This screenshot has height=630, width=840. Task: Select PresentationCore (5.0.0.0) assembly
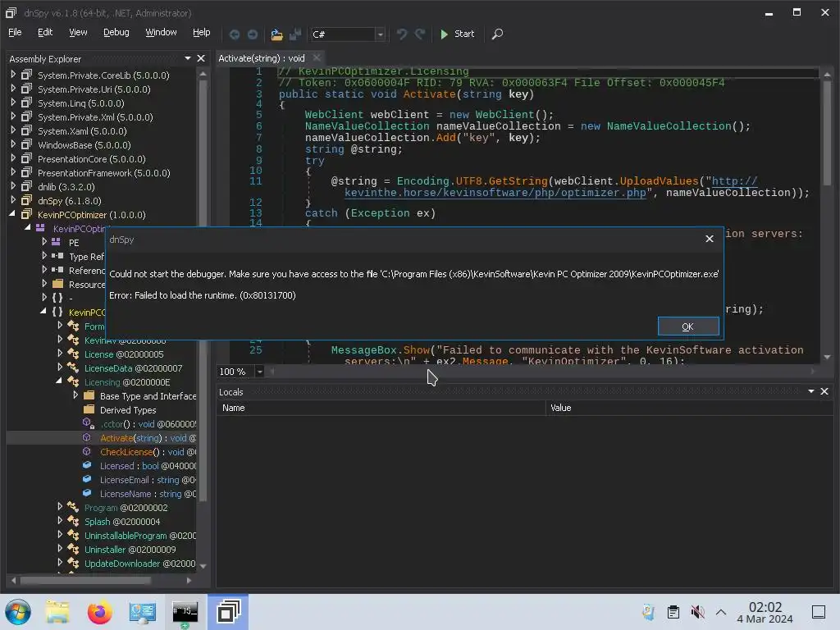coord(92,159)
